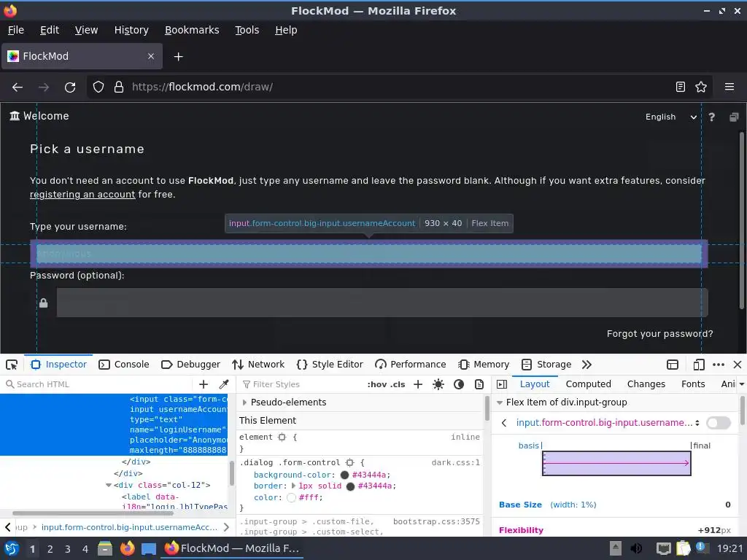Expand the border shorthand property arrow

tap(293, 486)
